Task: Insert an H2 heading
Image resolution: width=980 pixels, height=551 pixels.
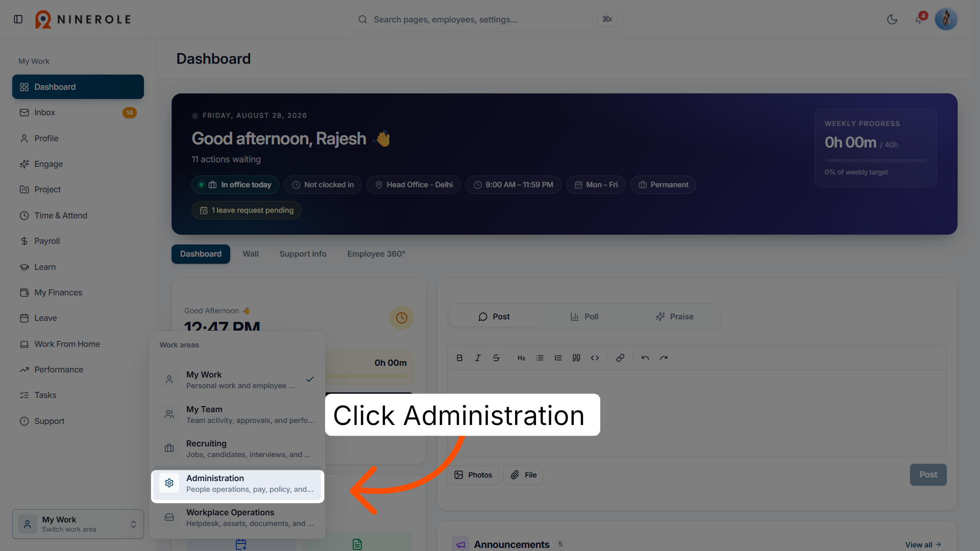Action: point(521,358)
